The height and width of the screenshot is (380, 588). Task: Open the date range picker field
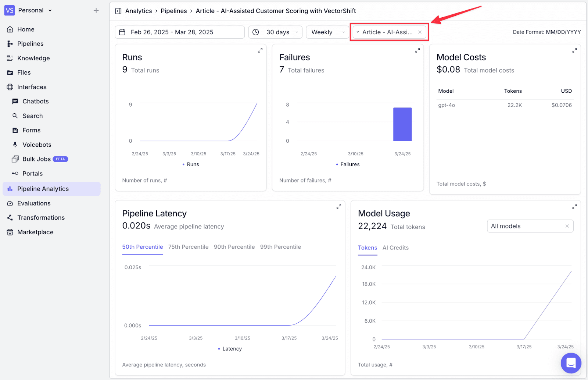(x=180, y=32)
